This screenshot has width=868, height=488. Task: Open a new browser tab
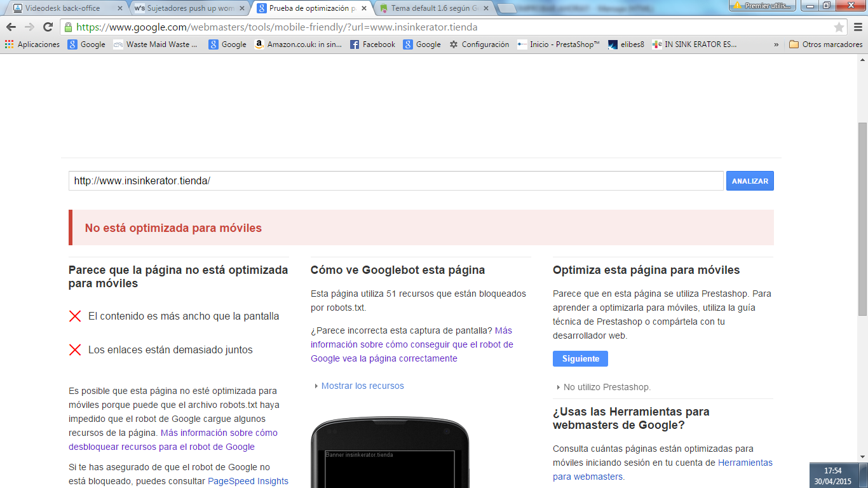click(506, 8)
